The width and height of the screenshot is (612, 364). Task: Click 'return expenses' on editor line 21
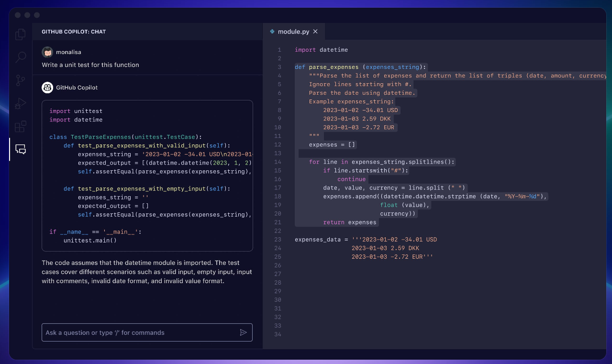[x=350, y=222]
